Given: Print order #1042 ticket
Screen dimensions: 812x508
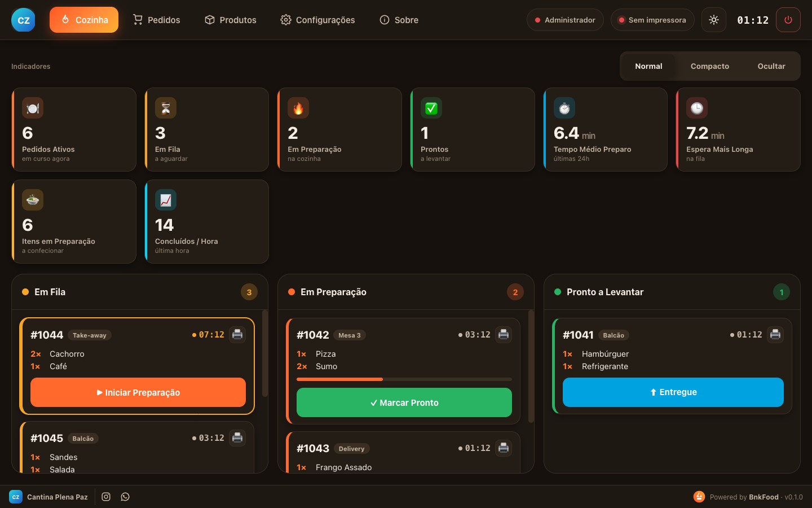Looking at the screenshot, I should pos(504,334).
